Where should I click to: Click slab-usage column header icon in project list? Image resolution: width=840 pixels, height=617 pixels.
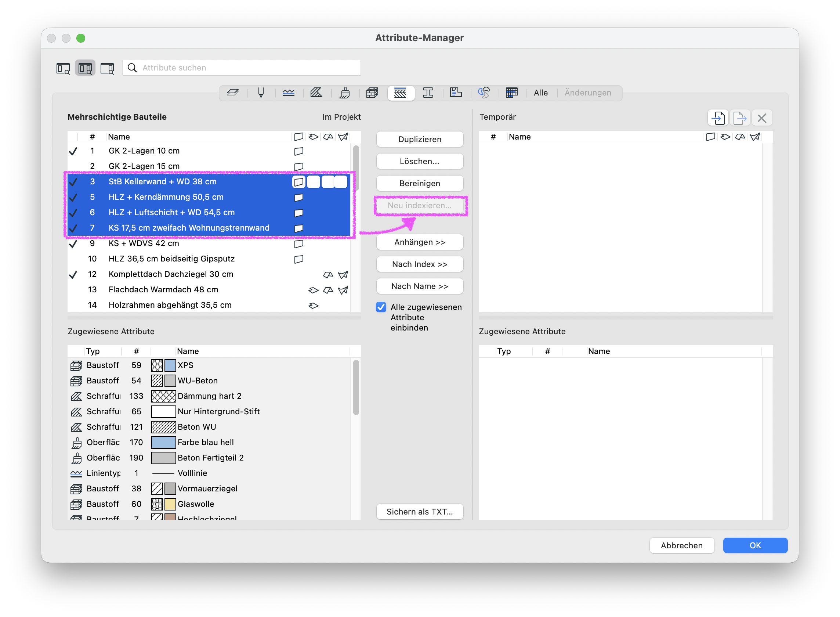pyautogui.click(x=313, y=137)
